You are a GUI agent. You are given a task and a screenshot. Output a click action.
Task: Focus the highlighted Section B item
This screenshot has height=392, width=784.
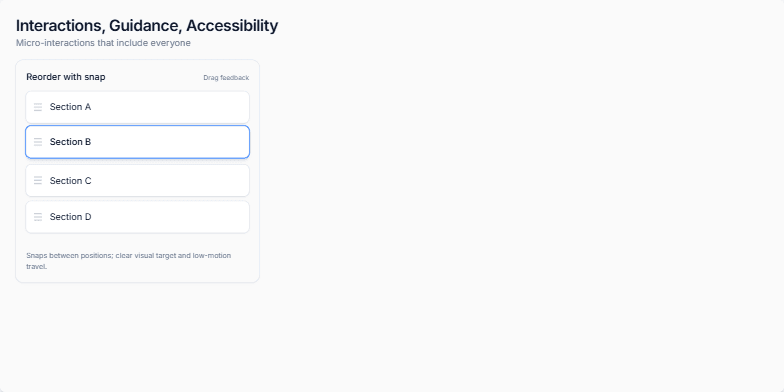click(x=138, y=142)
